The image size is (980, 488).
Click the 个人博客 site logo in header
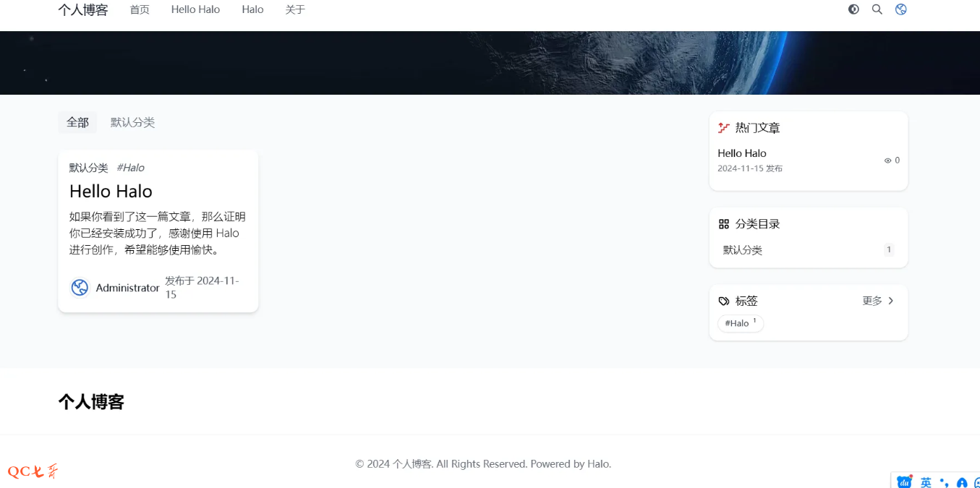(x=83, y=9)
